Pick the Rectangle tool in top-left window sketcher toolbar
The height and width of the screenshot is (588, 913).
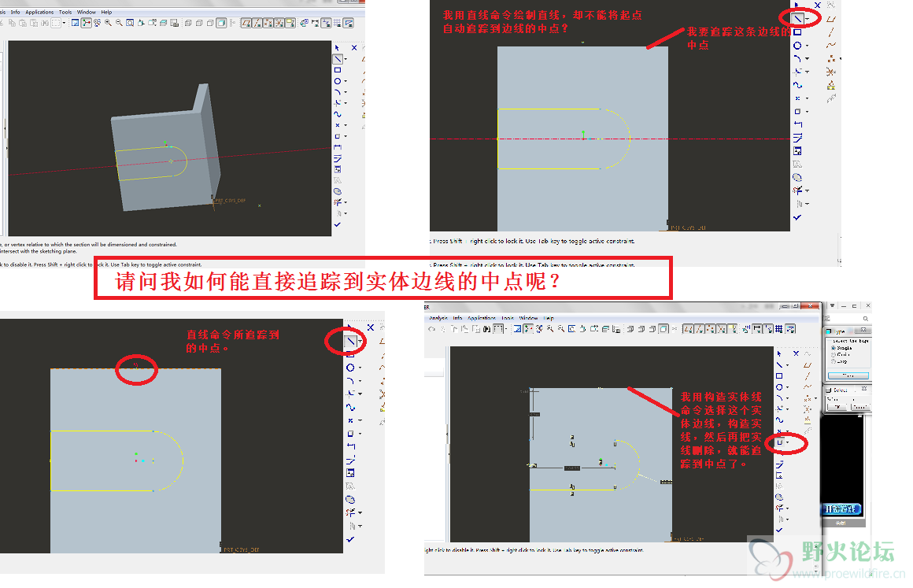pyautogui.click(x=337, y=70)
